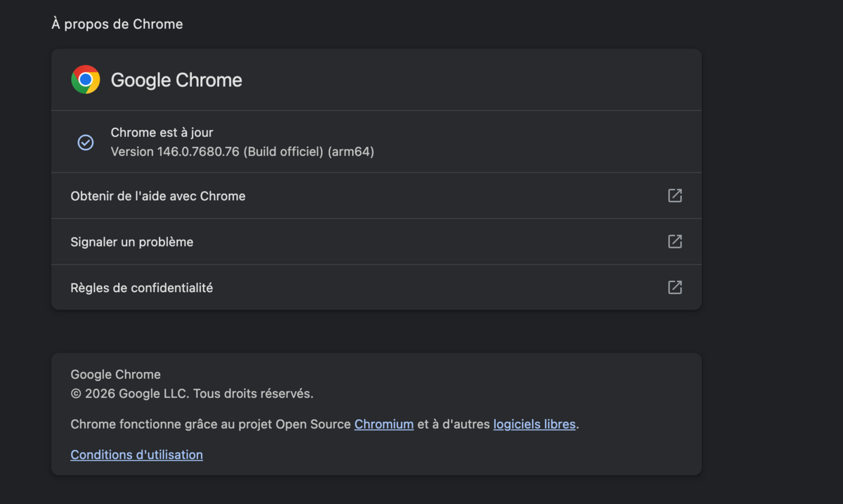Click the Google Chrome logo icon
This screenshot has height=504, width=843.
click(85, 79)
